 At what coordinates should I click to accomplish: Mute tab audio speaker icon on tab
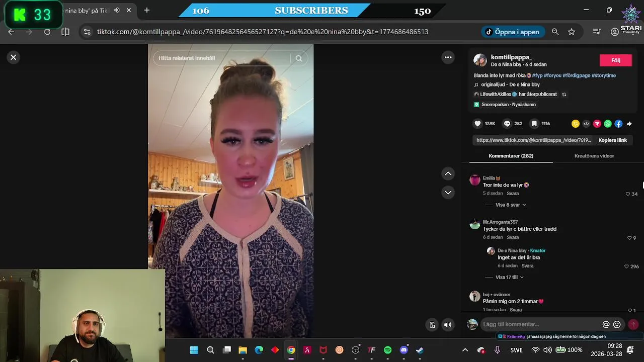coord(117,10)
